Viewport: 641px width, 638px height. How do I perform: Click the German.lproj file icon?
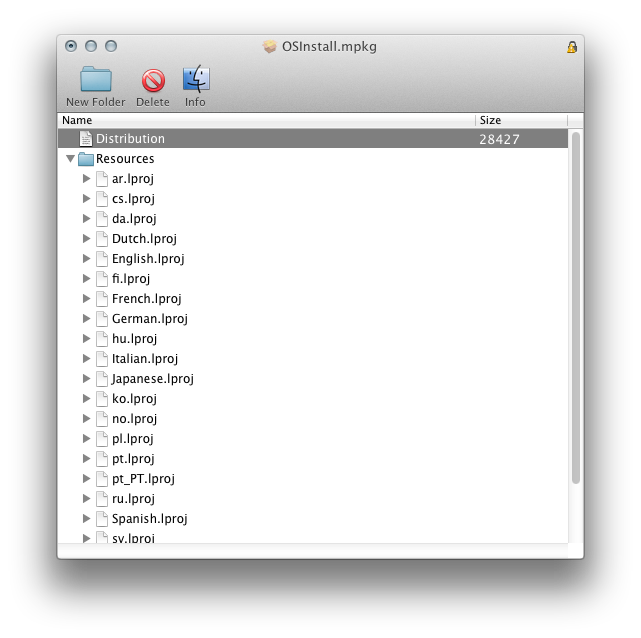click(x=102, y=319)
